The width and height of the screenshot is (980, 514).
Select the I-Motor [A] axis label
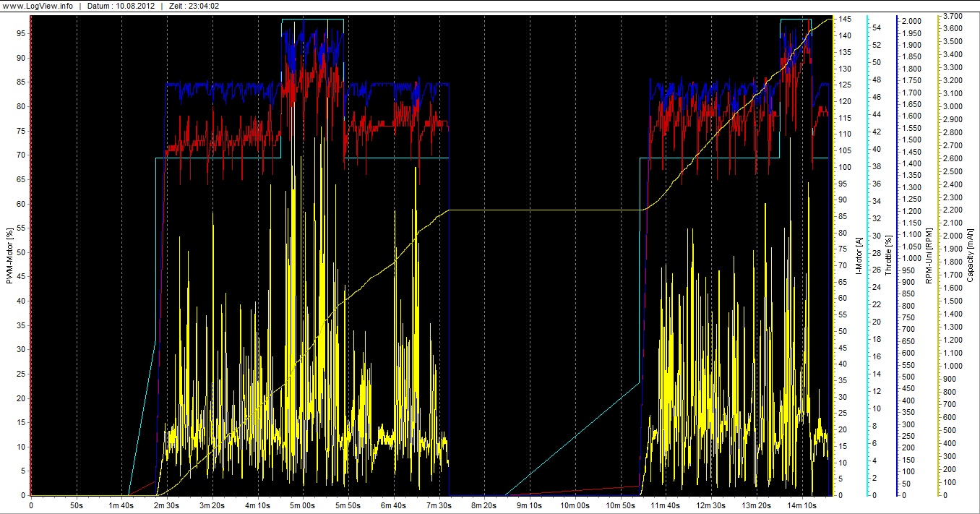tap(858, 256)
